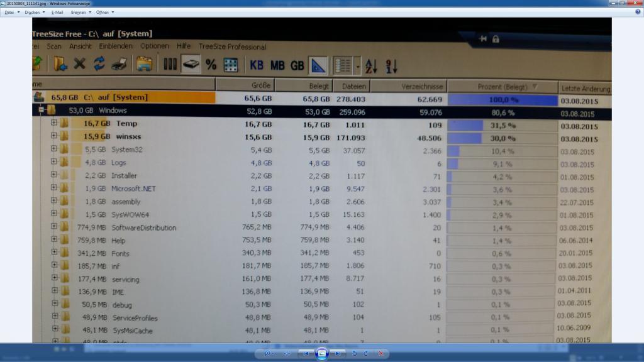Screen dimensions: 644x362
Task: Click the E-Mail button in Photo Viewer
Action: [x=57, y=13]
